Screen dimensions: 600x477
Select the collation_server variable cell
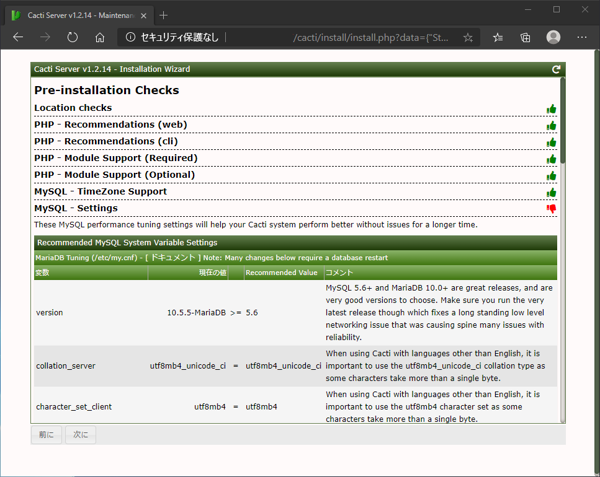pyautogui.click(x=65, y=366)
